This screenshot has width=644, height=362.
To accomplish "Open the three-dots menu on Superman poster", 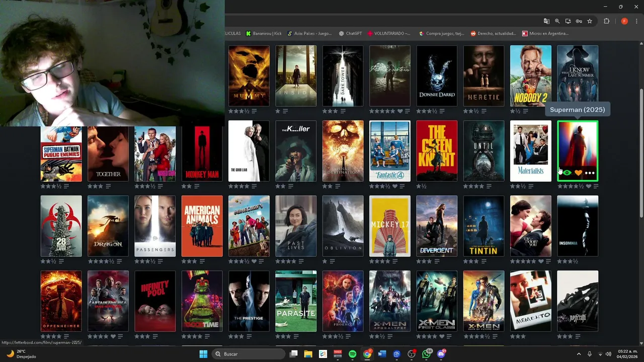I will [590, 173].
